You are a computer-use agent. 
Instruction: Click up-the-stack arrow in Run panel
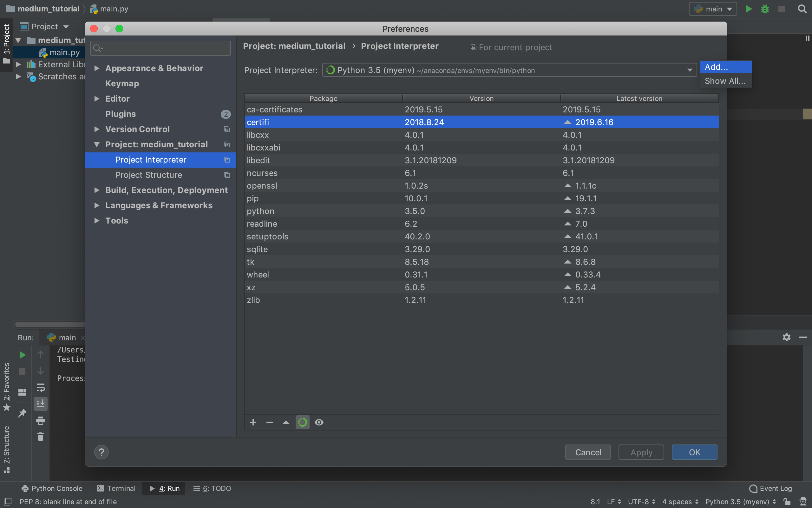pyautogui.click(x=41, y=355)
